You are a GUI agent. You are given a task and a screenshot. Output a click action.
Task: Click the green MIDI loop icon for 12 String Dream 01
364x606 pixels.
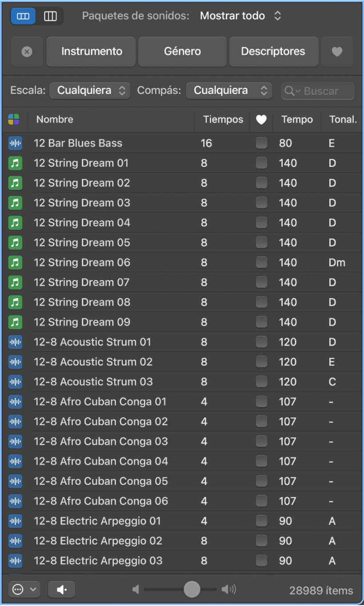point(15,163)
